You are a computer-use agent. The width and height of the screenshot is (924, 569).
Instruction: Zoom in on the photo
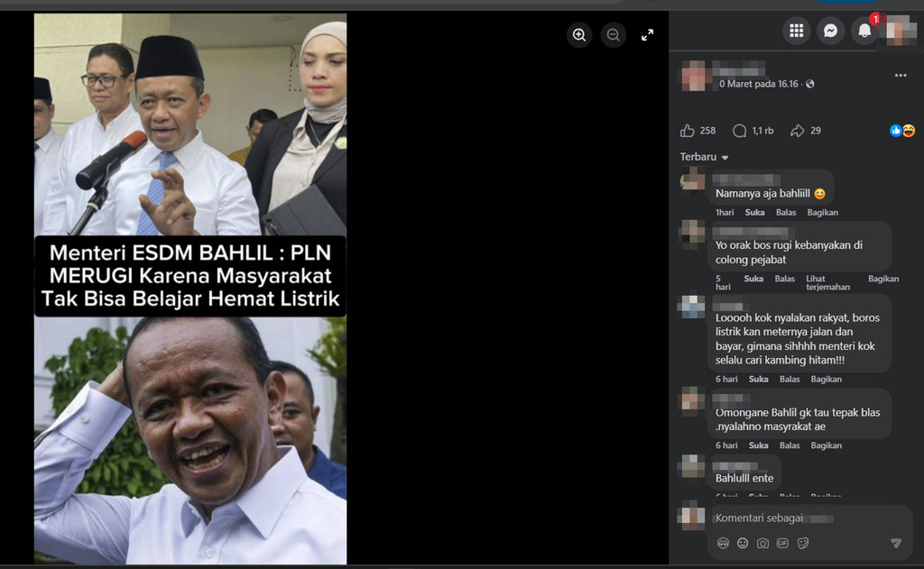click(579, 35)
